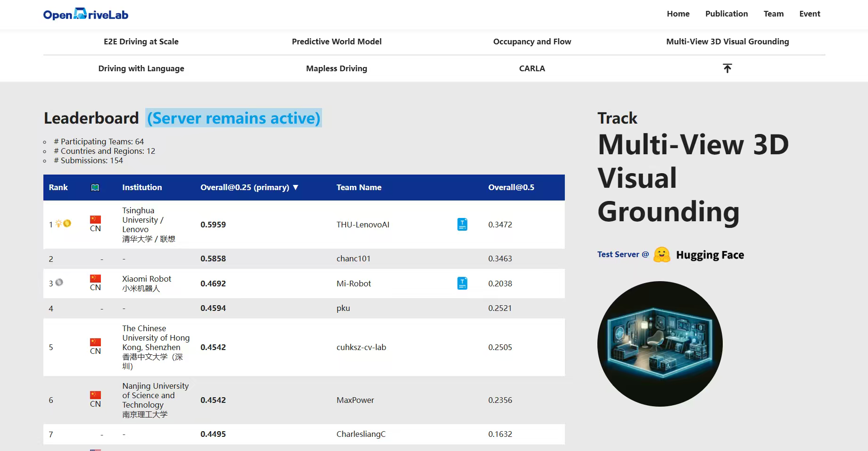The width and height of the screenshot is (868, 451).
Task: Open the Event page
Action: 810,14
